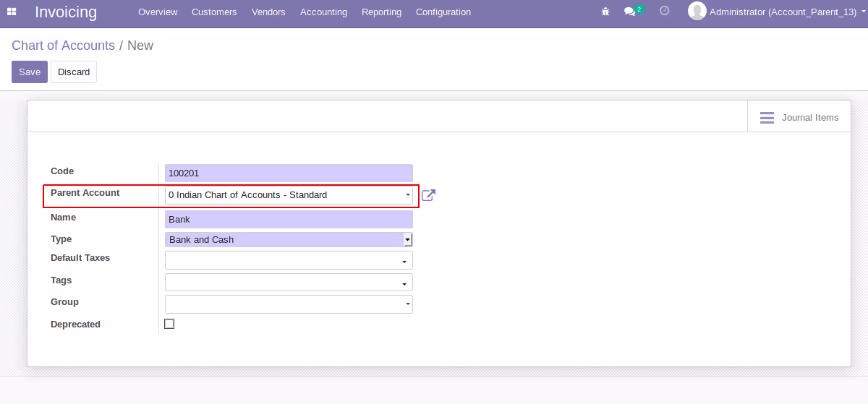Open the activities clock icon
Screen dimensions: 868x404
click(665, 11)
